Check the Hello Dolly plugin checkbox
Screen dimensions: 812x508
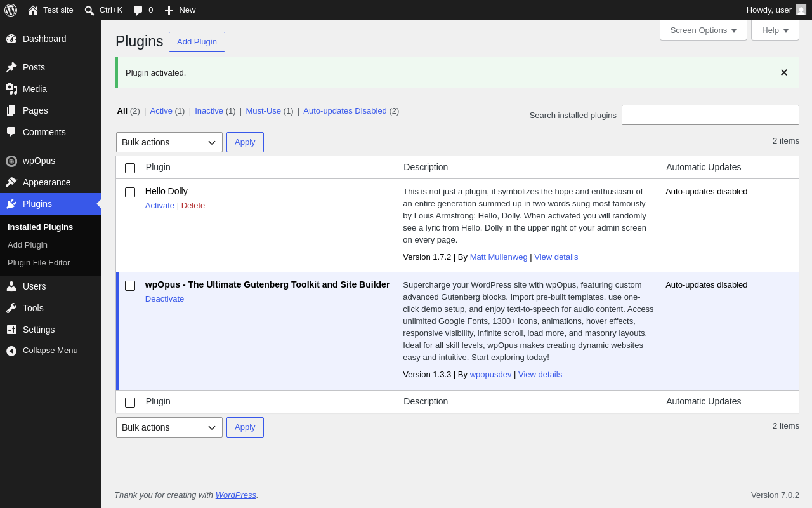click(130, 192)
